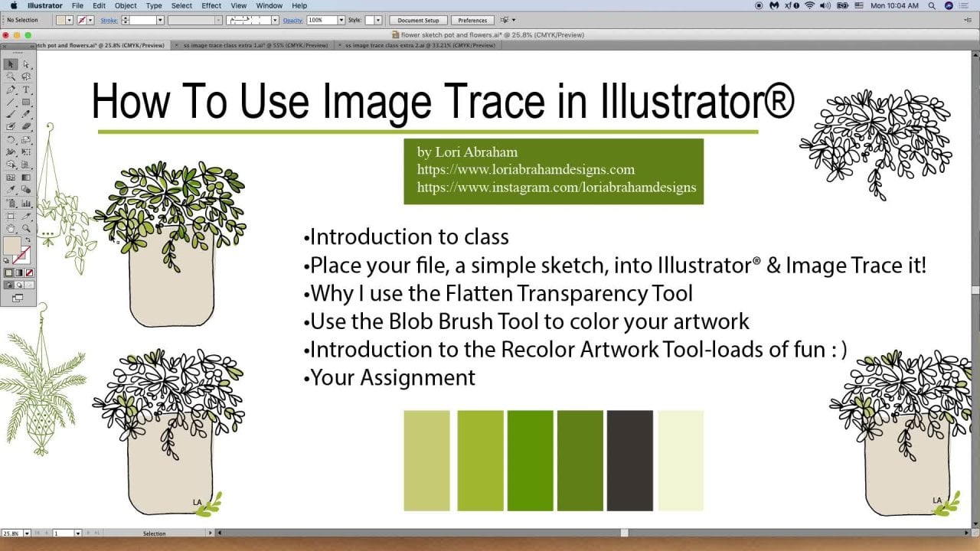Click the tan Fill swatch in the toolbox

coord(11,245)
